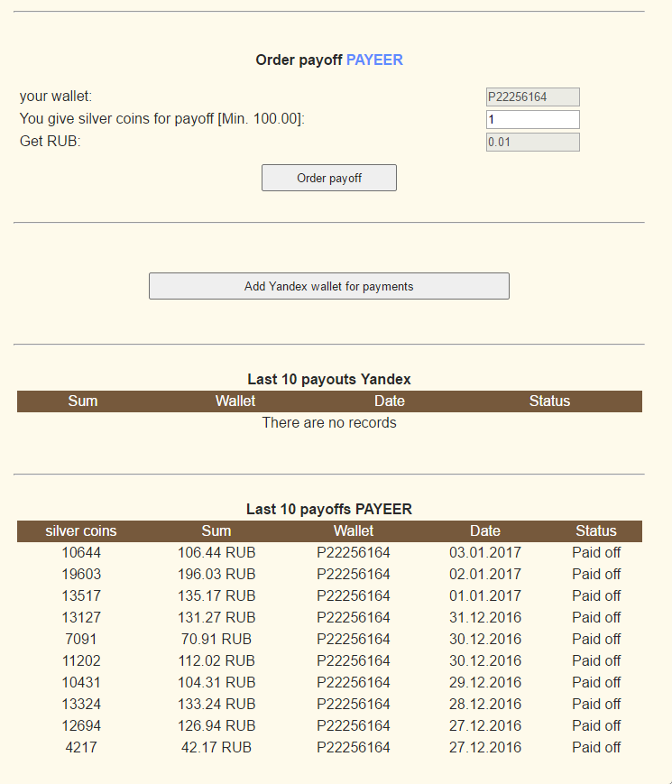Click the sum 131.27 RUB
Screen dimensions: 672x784
coord(216,617)
